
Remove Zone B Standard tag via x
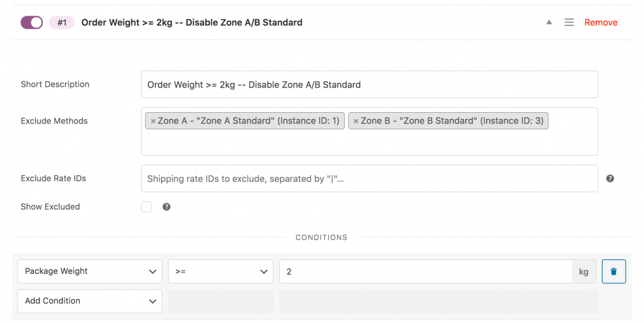click(x=356, y=122)
